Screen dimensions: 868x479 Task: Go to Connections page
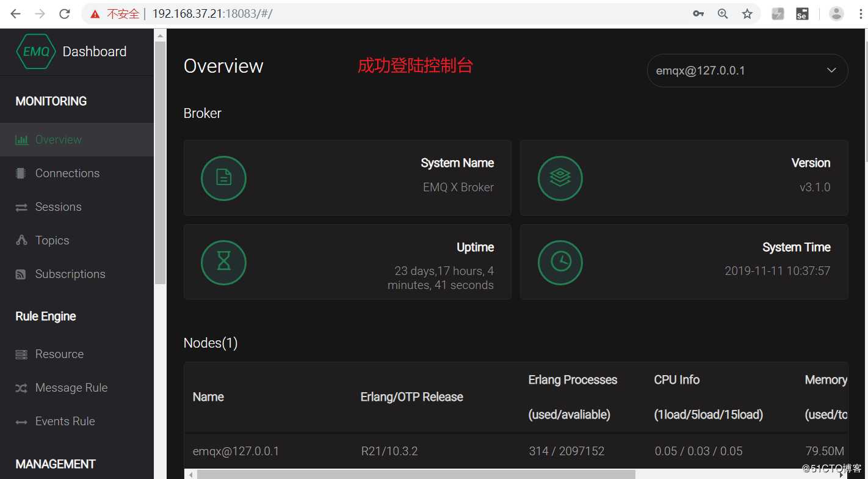(77, 174)
